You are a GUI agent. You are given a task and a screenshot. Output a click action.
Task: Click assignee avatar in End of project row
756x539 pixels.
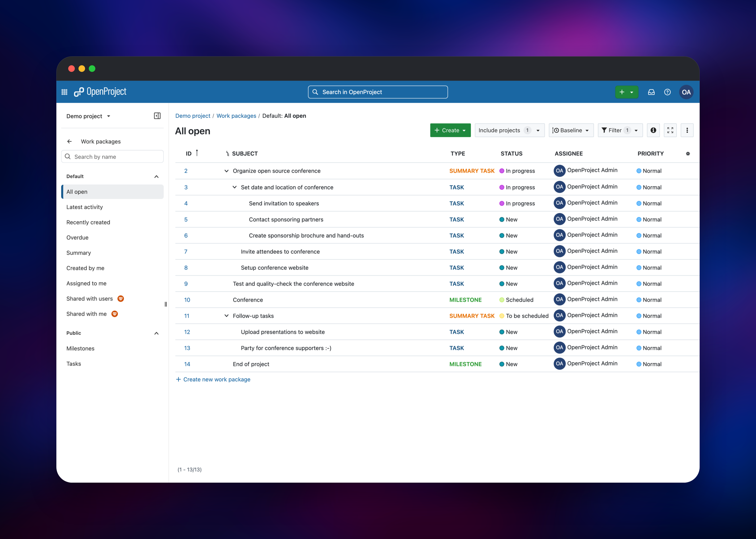(559, 364)
